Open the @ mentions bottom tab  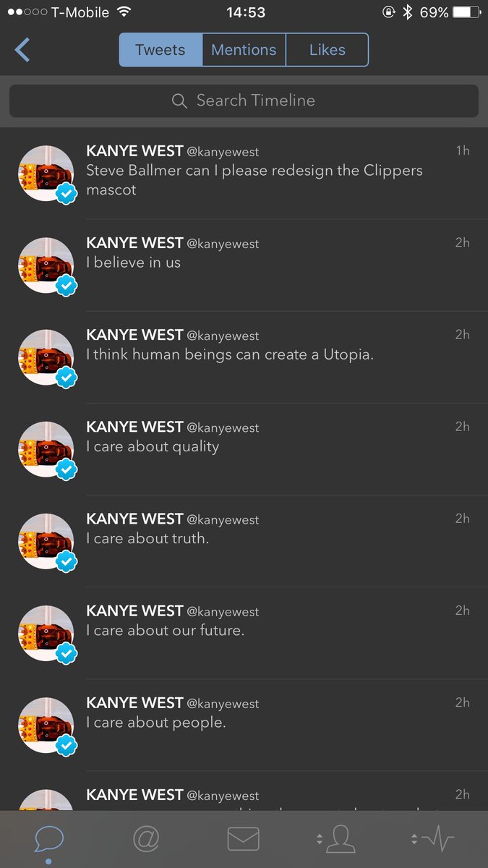(146, 839)
